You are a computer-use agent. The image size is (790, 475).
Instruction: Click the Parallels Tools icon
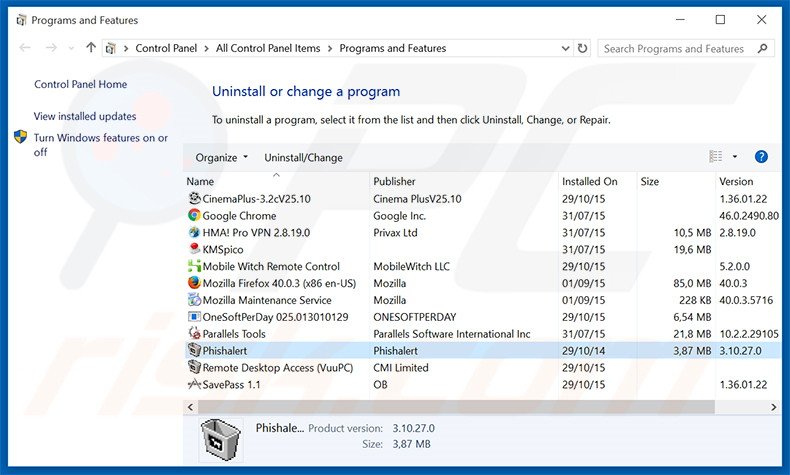(x=194, y=333)
